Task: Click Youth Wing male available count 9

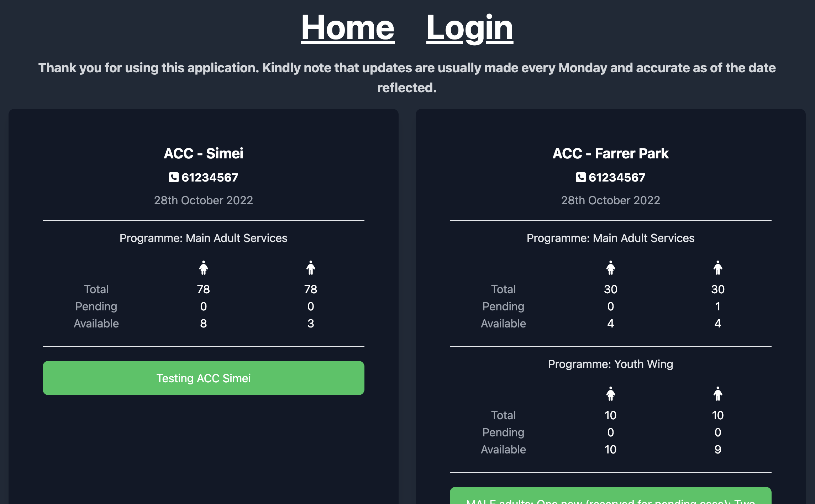Action: [718, 450]
